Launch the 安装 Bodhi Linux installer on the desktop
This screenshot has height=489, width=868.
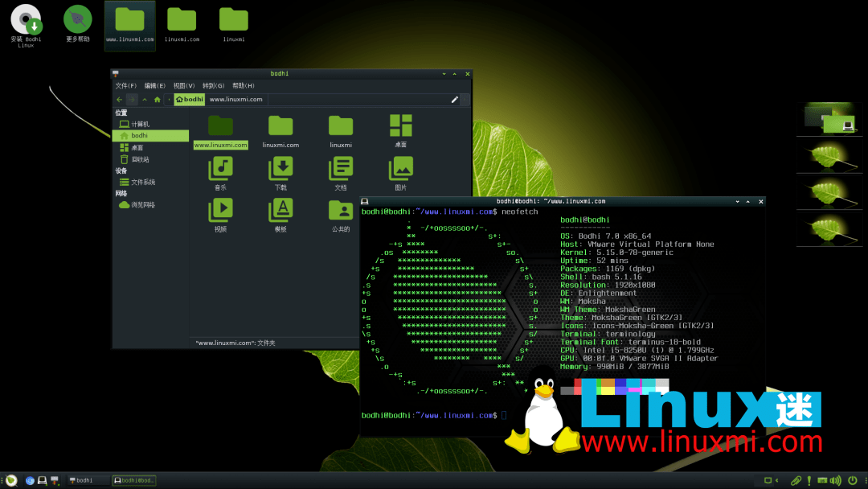pos(25,20)
